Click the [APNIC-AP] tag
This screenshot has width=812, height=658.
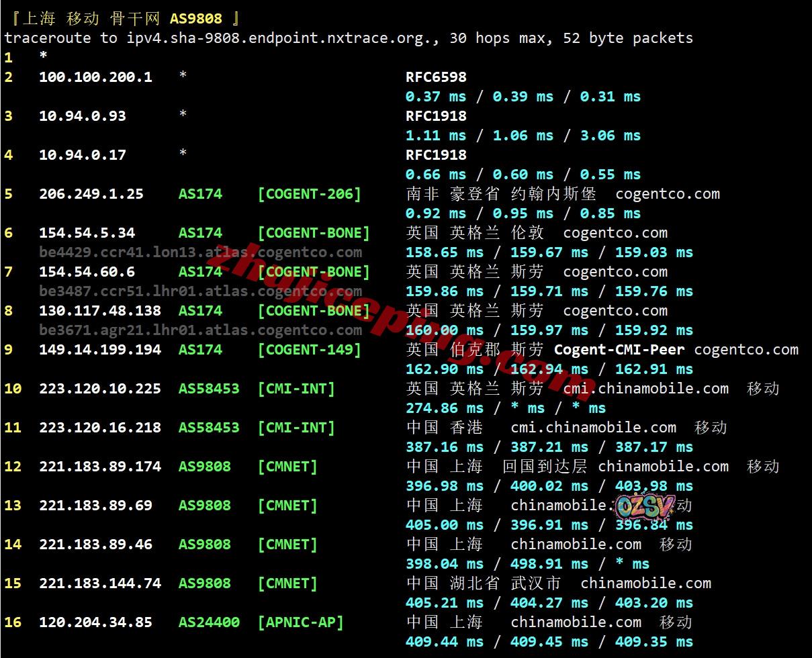(x=301, y=622)
